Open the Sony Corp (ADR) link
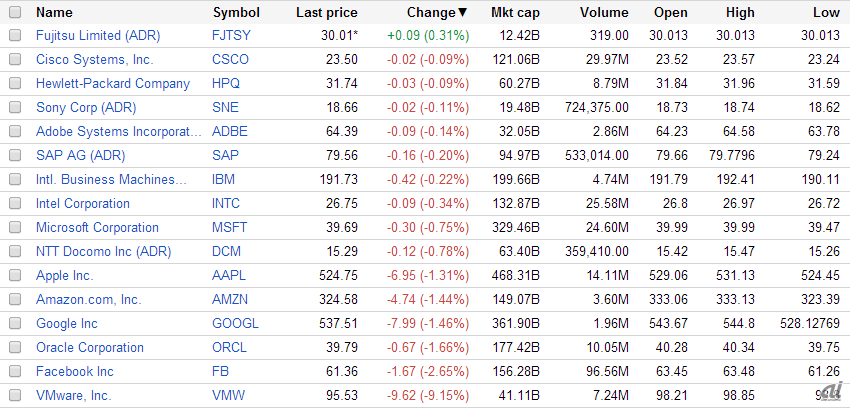 (x=85, y=107)
